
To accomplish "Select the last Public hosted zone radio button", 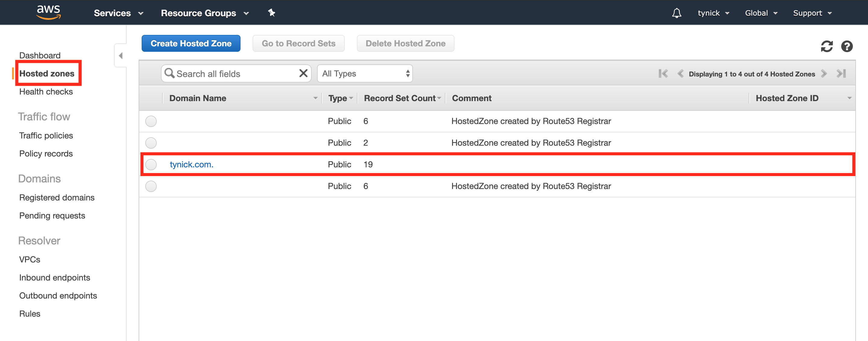I will point(152,186).
